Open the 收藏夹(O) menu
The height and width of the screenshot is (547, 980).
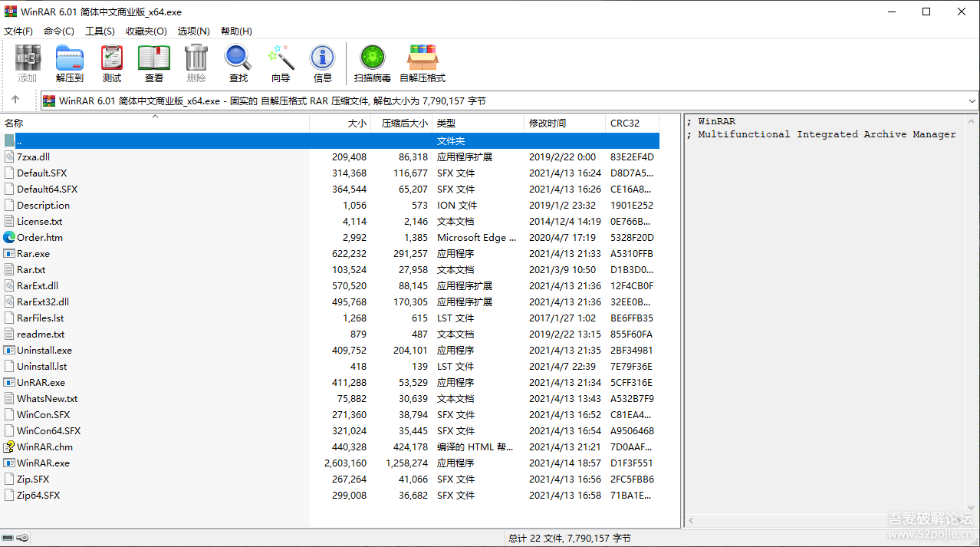tap(146, 31)
